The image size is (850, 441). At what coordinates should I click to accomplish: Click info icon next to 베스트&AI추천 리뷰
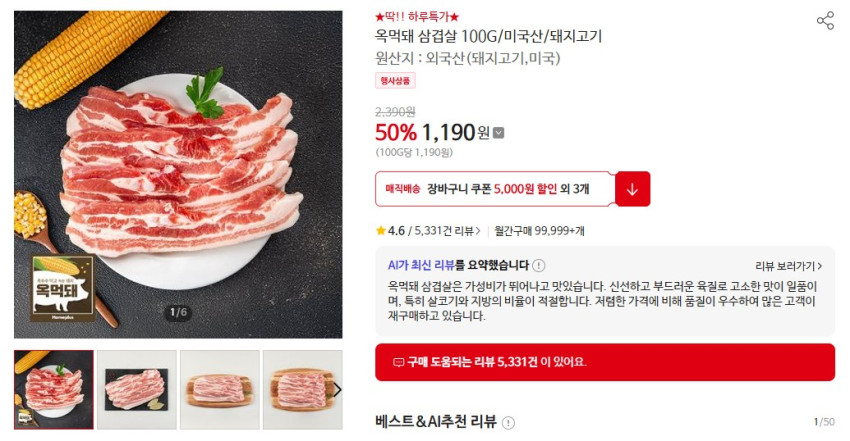(508, 422)
